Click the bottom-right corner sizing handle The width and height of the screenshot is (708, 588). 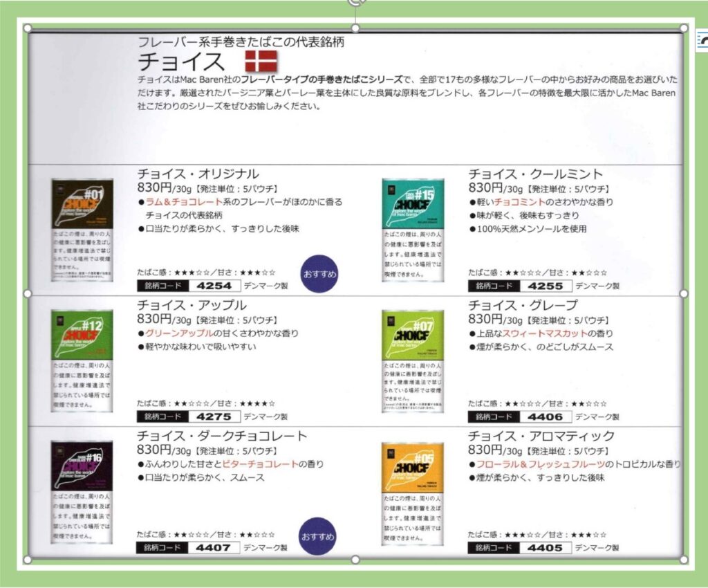pos(684,560)
